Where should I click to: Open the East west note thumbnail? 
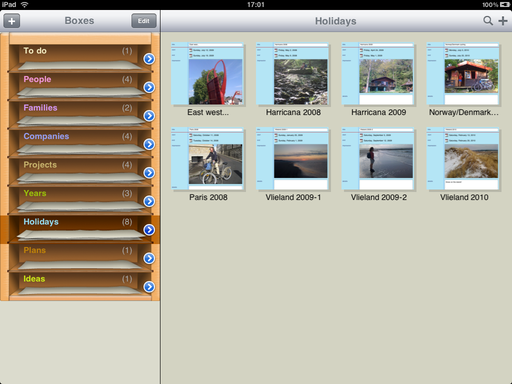coord(208,74)
